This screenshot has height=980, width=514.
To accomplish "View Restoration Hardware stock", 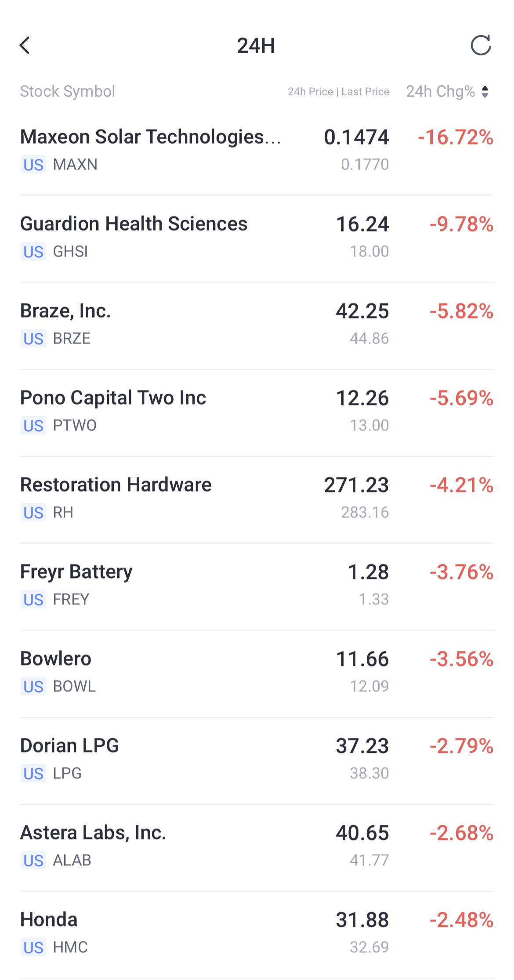I will pos(116,485).
